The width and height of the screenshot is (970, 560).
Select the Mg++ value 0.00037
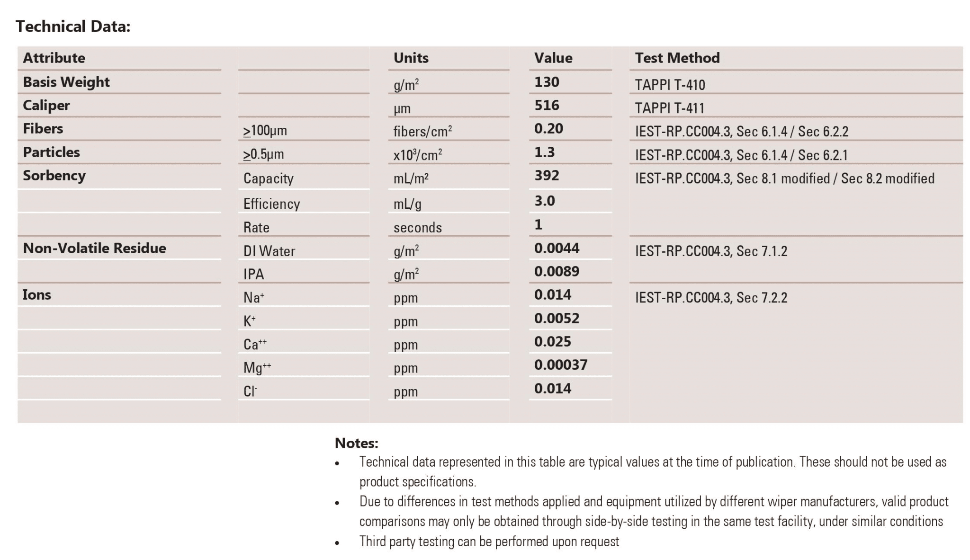point(560,364)
